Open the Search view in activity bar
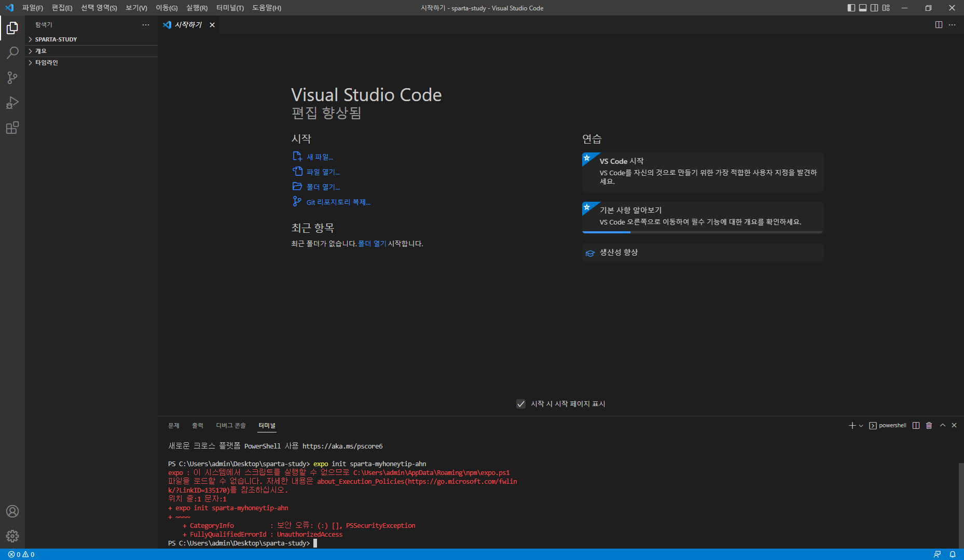Viewport: 964px width, 560px height. tap(12, 53)
